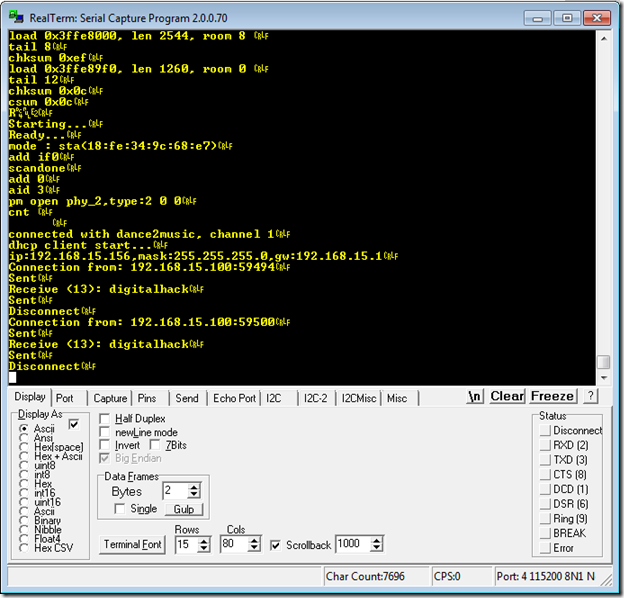624x598 pixels.
Task: Decrease Scrollback lines with down arrow
Action: (376, 548)
